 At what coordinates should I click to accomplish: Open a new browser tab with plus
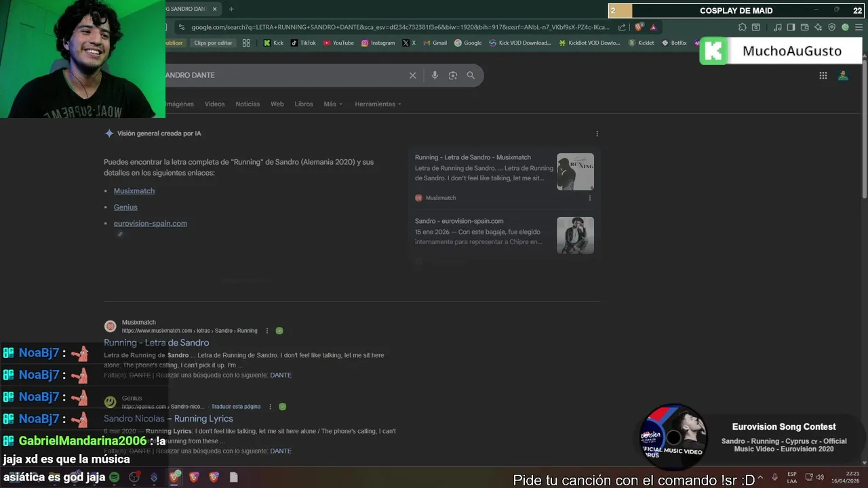pyautogui.click(x=231, y=9)
